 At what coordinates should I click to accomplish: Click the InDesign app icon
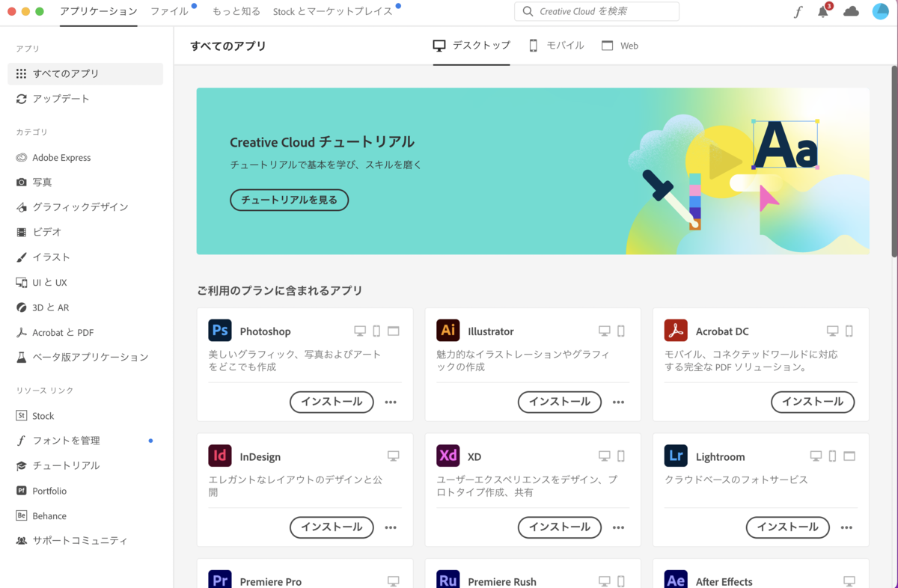pyautogui.click(x=220, y=456)
